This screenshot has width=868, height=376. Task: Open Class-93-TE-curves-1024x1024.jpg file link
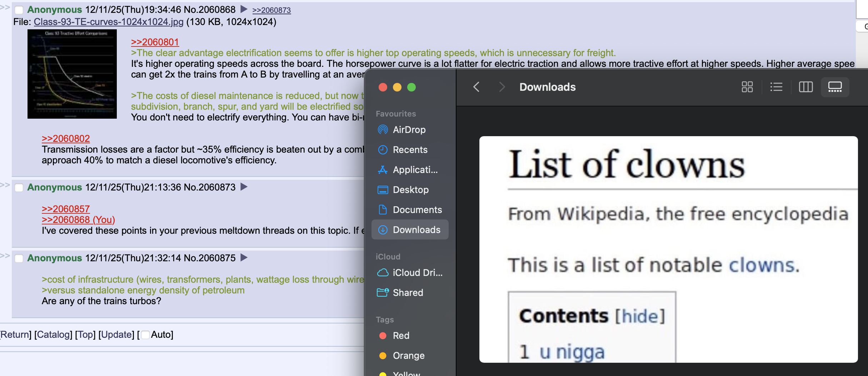[109, 22]
